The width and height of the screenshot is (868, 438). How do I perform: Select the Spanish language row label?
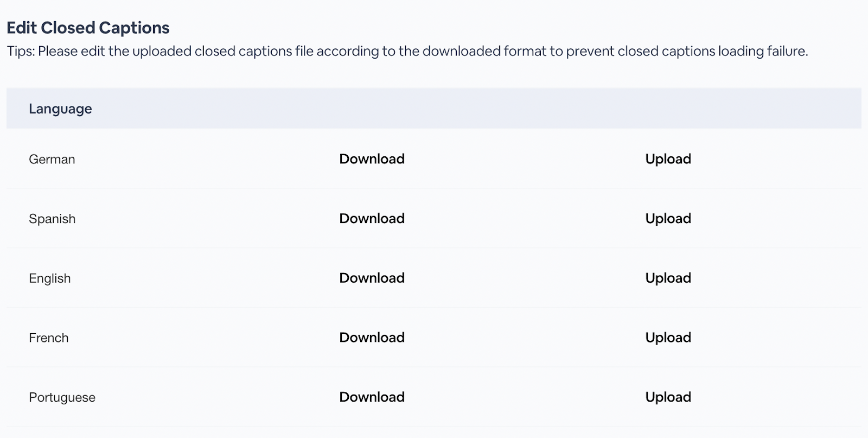pyautogui.click(x=52, y=219)
